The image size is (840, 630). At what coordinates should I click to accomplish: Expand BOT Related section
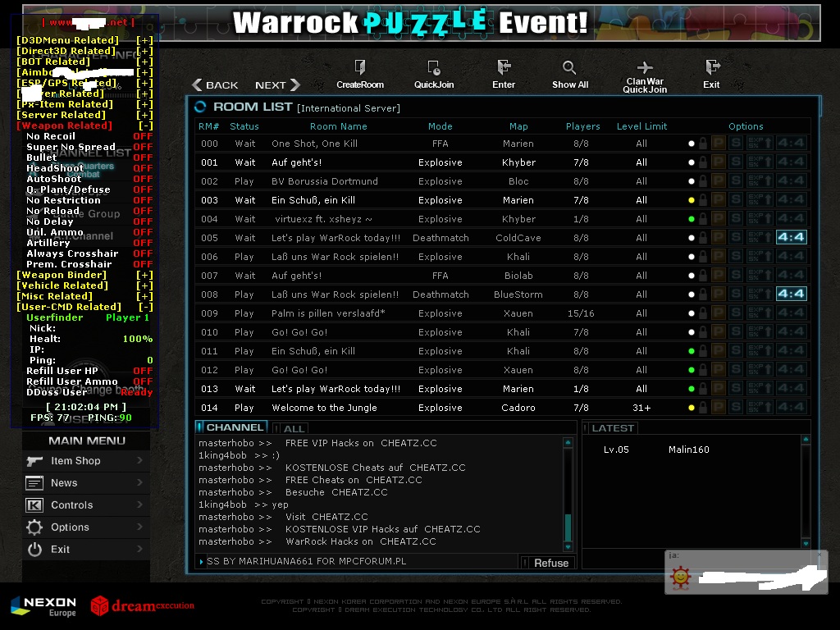tap(144, 62)
